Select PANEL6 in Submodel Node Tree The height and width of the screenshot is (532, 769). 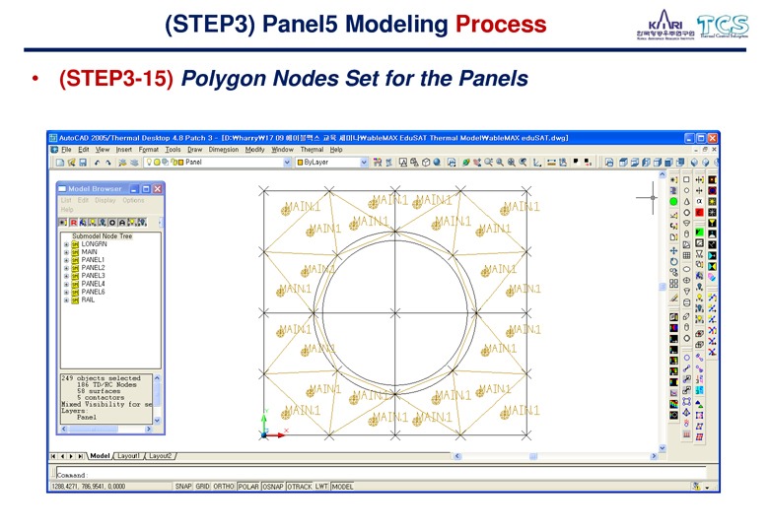click(x=93, y=292)
